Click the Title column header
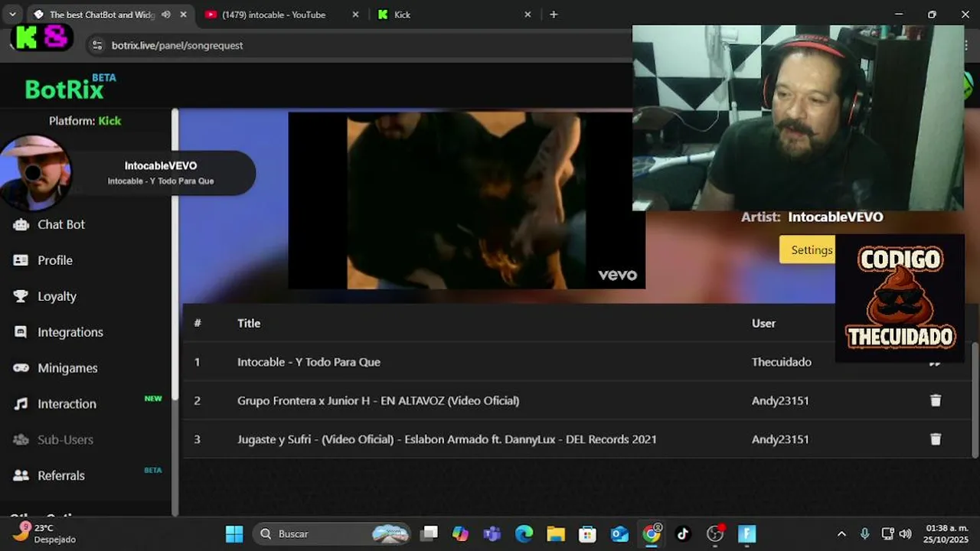 pos(249,323)
